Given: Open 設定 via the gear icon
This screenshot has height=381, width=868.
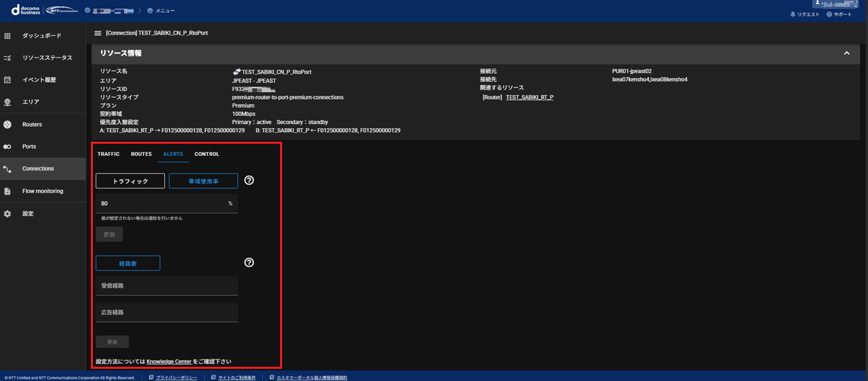Looking at the screenshot, I should tap(7, 214).
